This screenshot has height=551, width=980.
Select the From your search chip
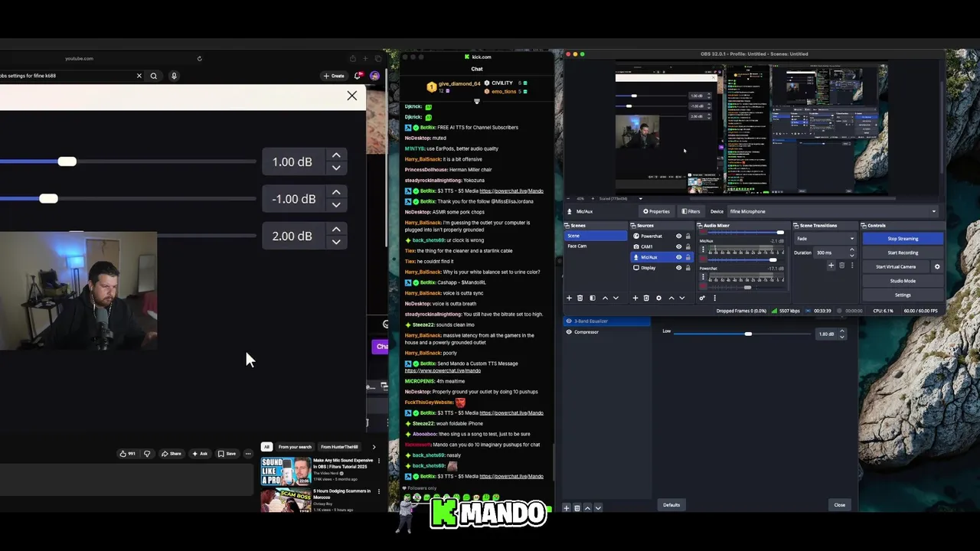295,447
